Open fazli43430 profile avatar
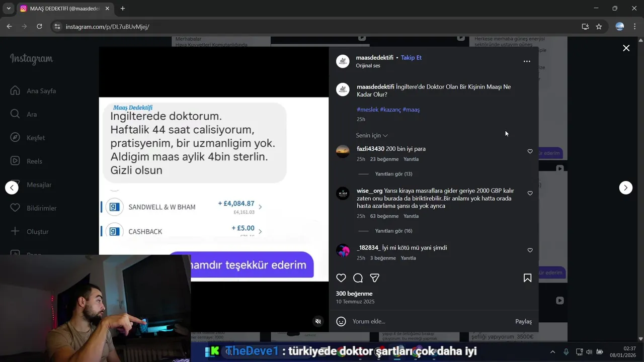The height and width of the screenshot is (362, 644). tap(343, 151)
